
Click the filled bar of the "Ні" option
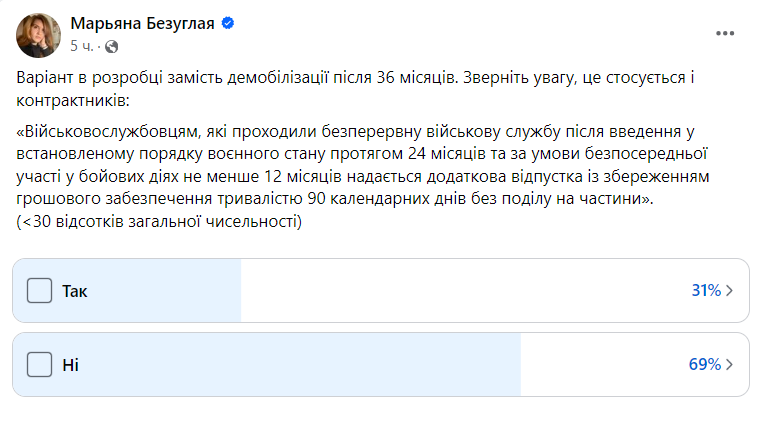(x=300, y=365)
